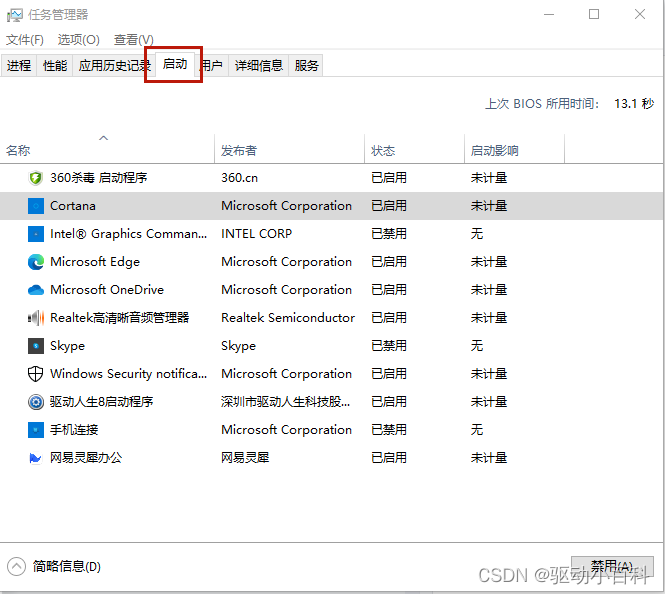Select the Microsoft Edge row name

click(95, 262)
